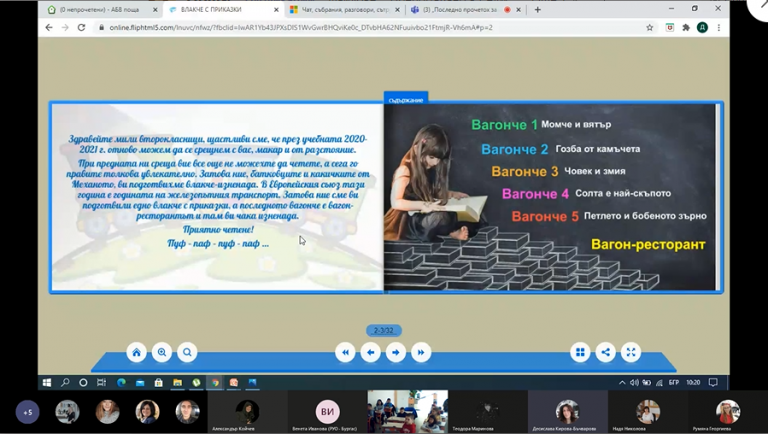
Task: Open Mail app from taskbar
Action: (x=140, y=383)
